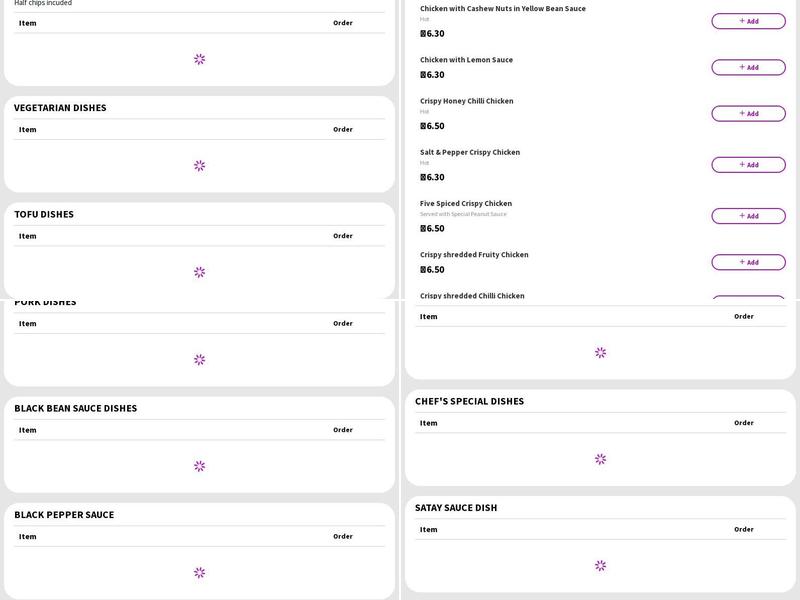Click the Black Pepper Sauce heading

pyautogui.click(x=64, y=515)
